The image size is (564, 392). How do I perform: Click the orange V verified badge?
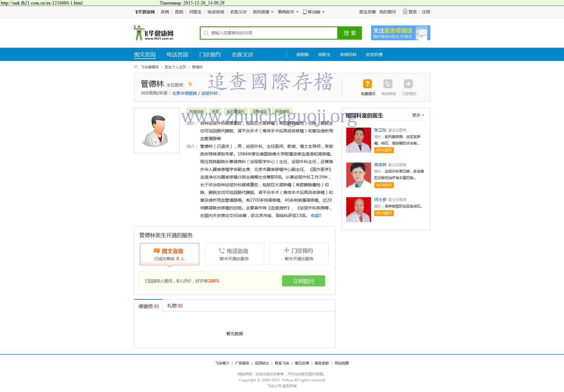190,85
